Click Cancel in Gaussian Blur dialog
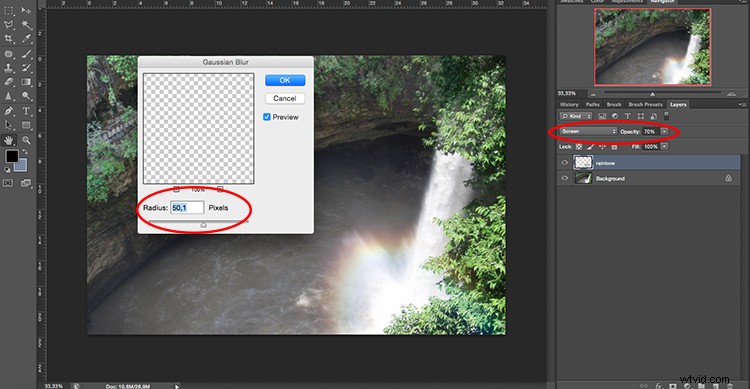Viewport: 750px width, 389px height. click(285, 99)
